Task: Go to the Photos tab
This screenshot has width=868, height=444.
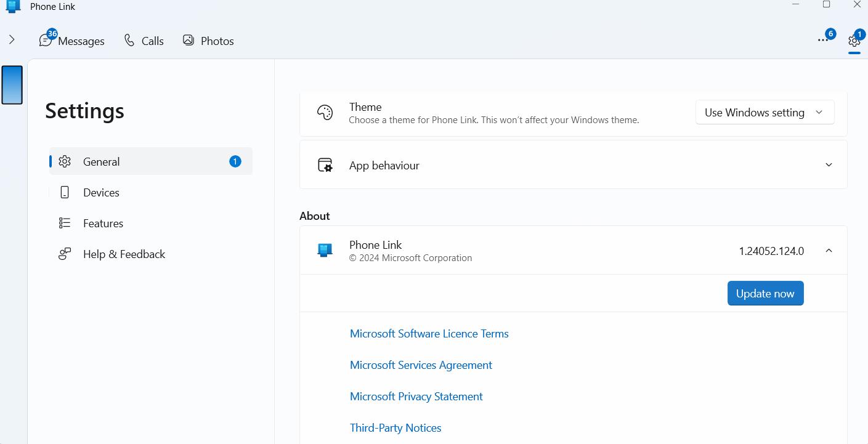Action: point(208,41)
